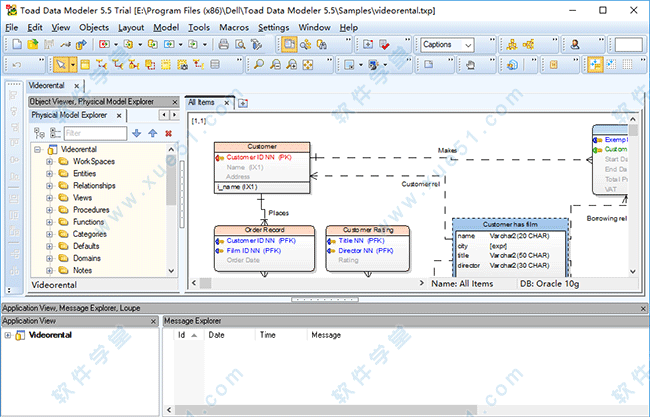The height and width of the screenshot is (417, 650).
Task: Close Object Viewer, Physical Model Explorer panel
Action: coord(175,102)
